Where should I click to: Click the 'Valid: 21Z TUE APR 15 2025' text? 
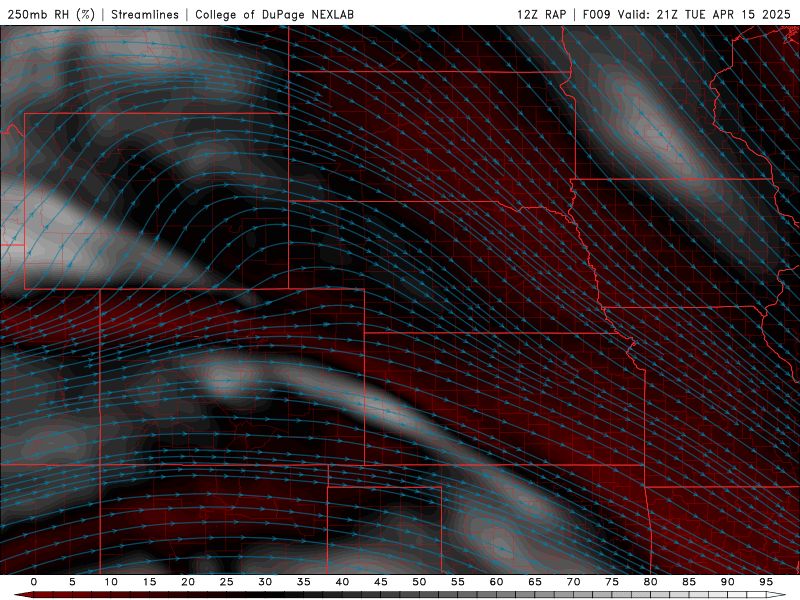[x=704, y=14]
